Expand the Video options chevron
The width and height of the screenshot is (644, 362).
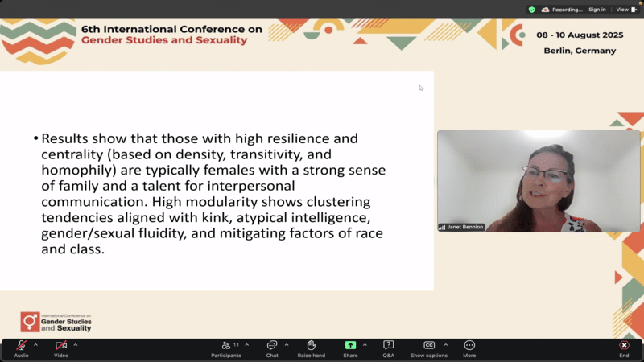point(76,344)
